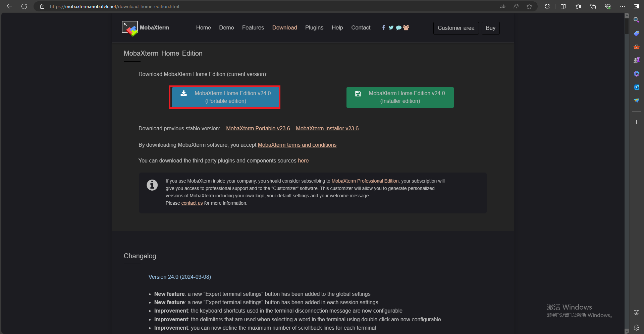Image resolution: width=644 pixels, height=334 pixels.
Task: Open sidebar settings gear
Action: (636, 328)
